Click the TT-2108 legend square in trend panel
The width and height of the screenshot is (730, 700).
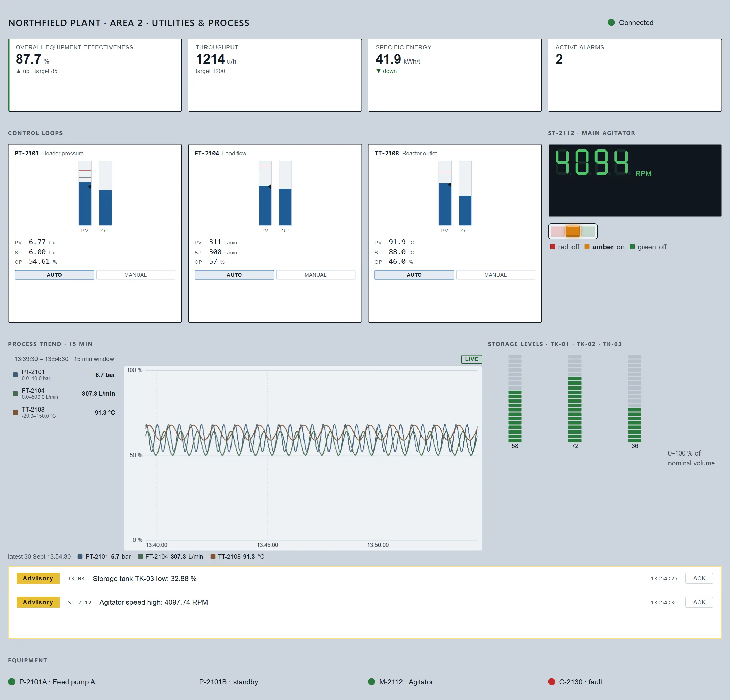[15, 412]
